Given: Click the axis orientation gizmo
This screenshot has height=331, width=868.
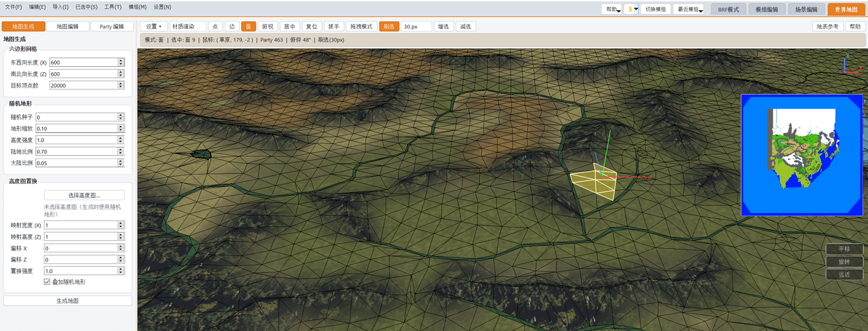Looking at the screenshot, I should click(851, 63).
